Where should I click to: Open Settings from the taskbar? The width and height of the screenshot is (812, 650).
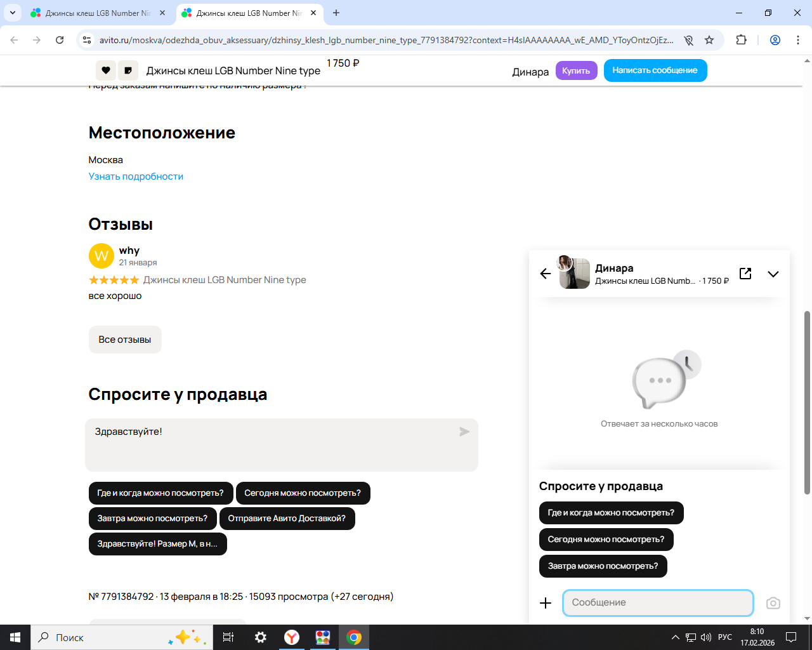[260, 637]
